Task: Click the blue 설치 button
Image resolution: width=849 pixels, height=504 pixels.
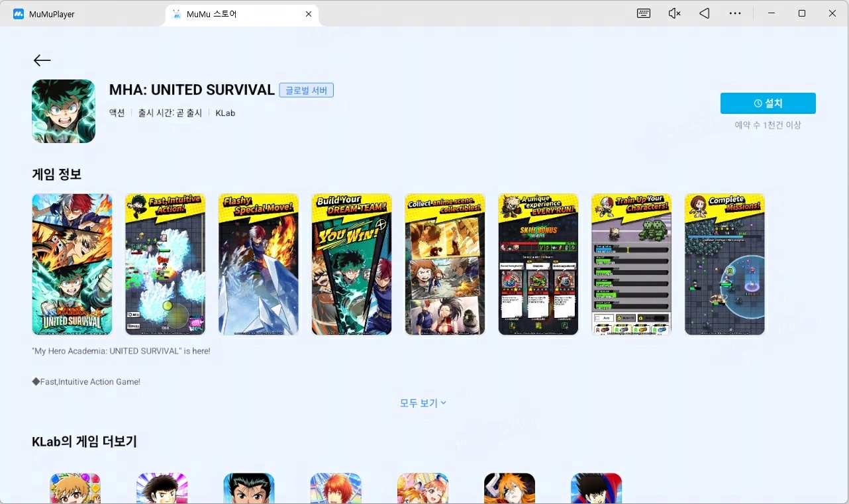Action: (x=768, y=103)
